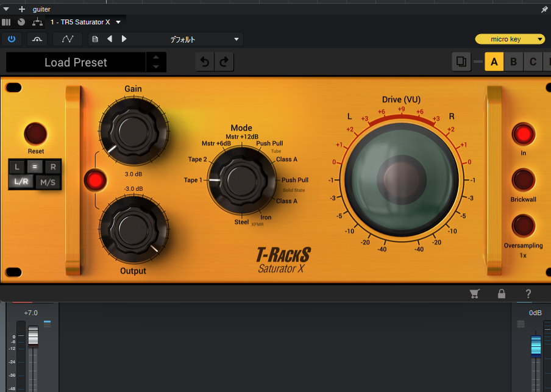The width and height of the screenshot is (551, 392).
Task: Click the copy A to B icon
Action: [461, 62]
